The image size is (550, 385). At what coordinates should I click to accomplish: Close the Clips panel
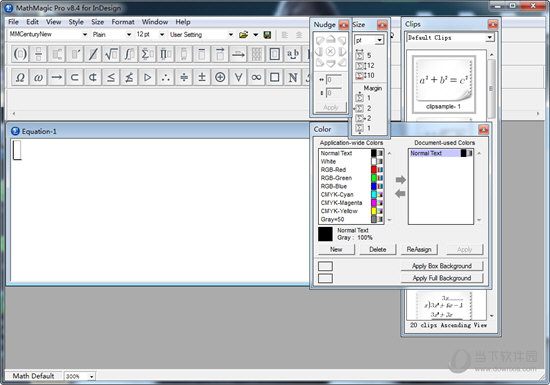click(x=493, y=24)
